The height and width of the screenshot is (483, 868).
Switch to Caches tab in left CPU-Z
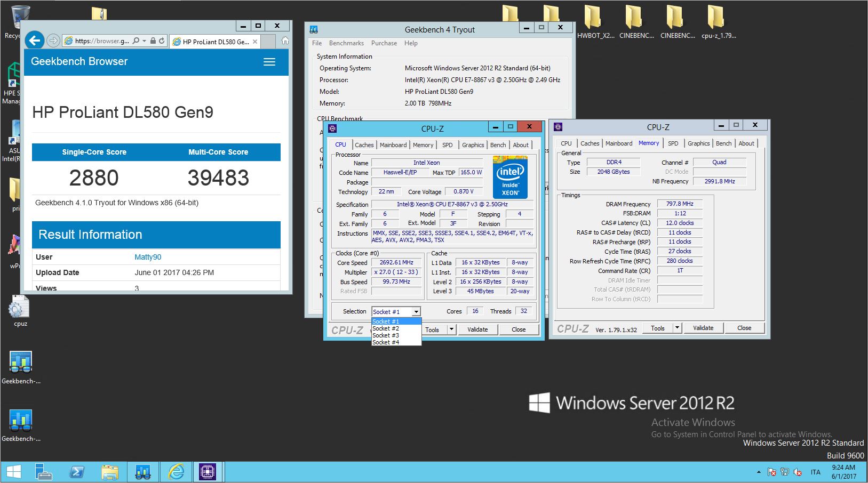[364, 145]
